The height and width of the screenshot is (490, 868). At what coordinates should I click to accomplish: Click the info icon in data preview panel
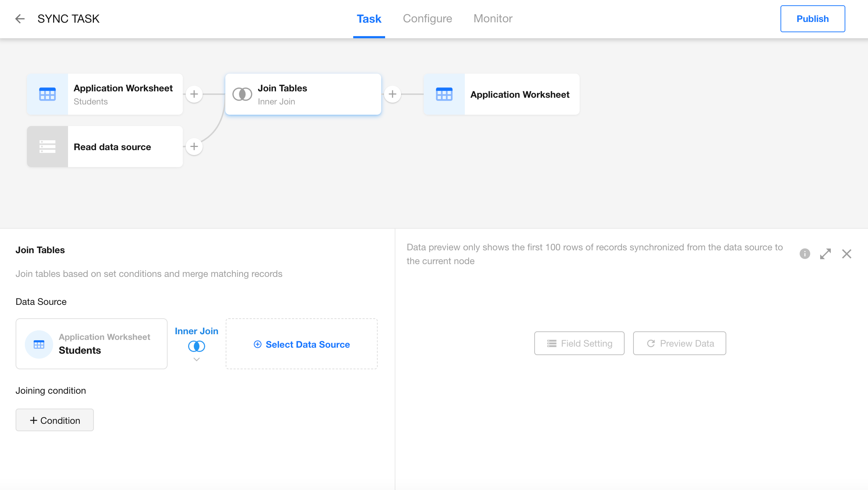[x=805, y=253]
